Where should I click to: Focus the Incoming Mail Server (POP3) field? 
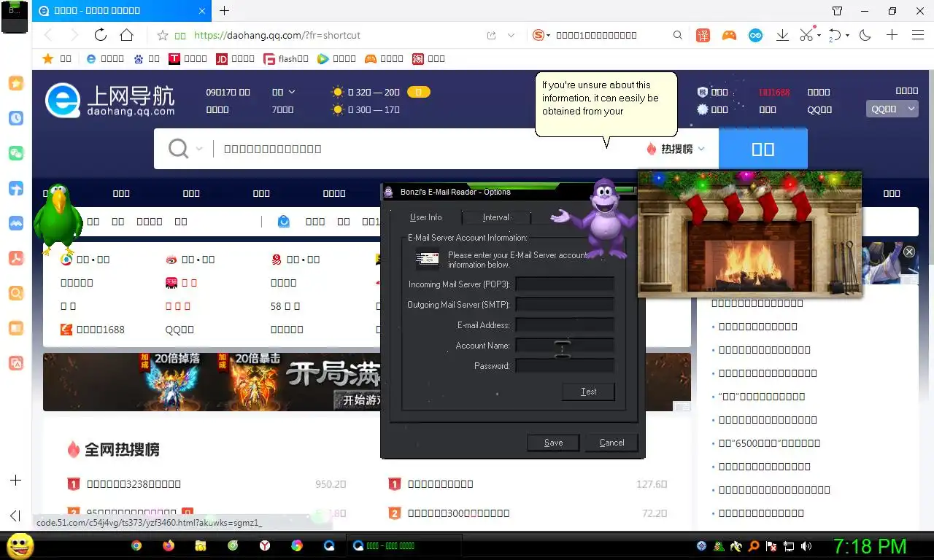pyautogui.click(x=565, y=284)
